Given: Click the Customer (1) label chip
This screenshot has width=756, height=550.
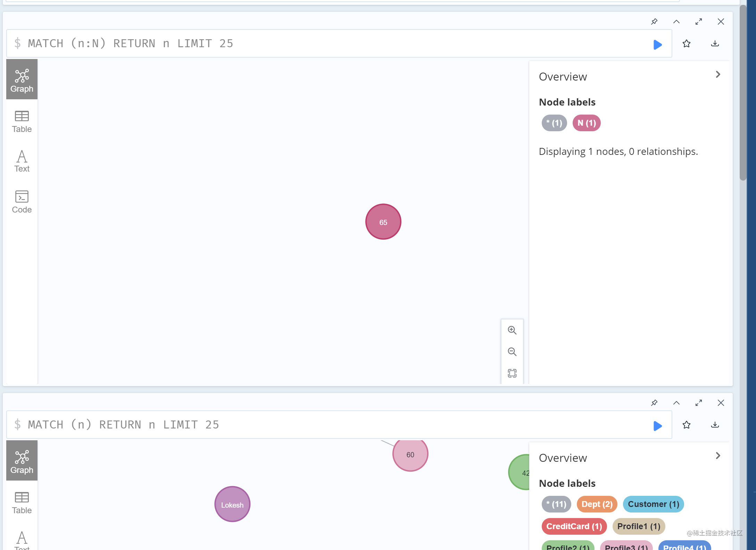Looking at the screenshot, I should (653, 504).
